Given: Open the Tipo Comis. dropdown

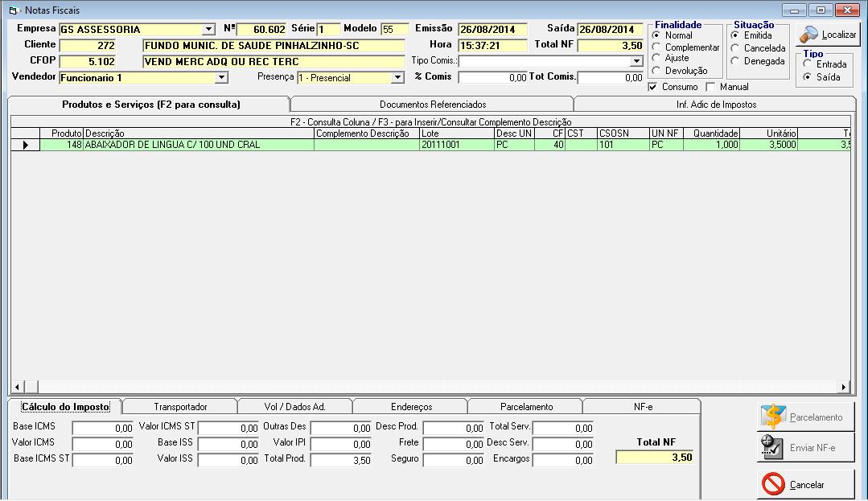Looking at the screenshot, I should coord(636,61).
